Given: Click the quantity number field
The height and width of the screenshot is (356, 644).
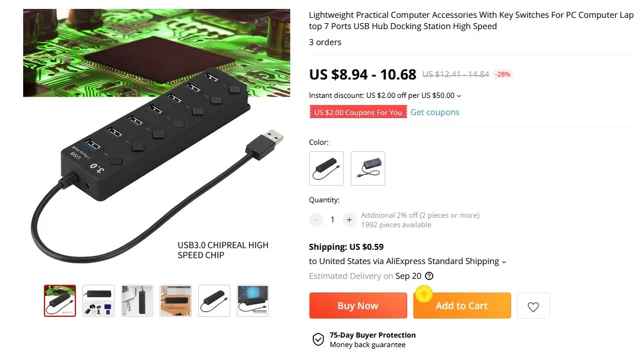Looking at the screenshot, I should [x=332, y=220].
